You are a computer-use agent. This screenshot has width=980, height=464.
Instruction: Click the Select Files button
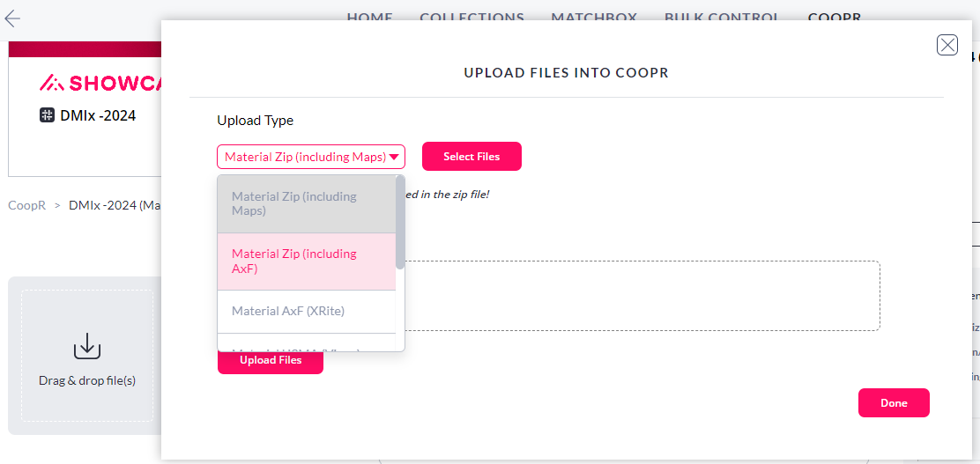click(x=471, y=156)
